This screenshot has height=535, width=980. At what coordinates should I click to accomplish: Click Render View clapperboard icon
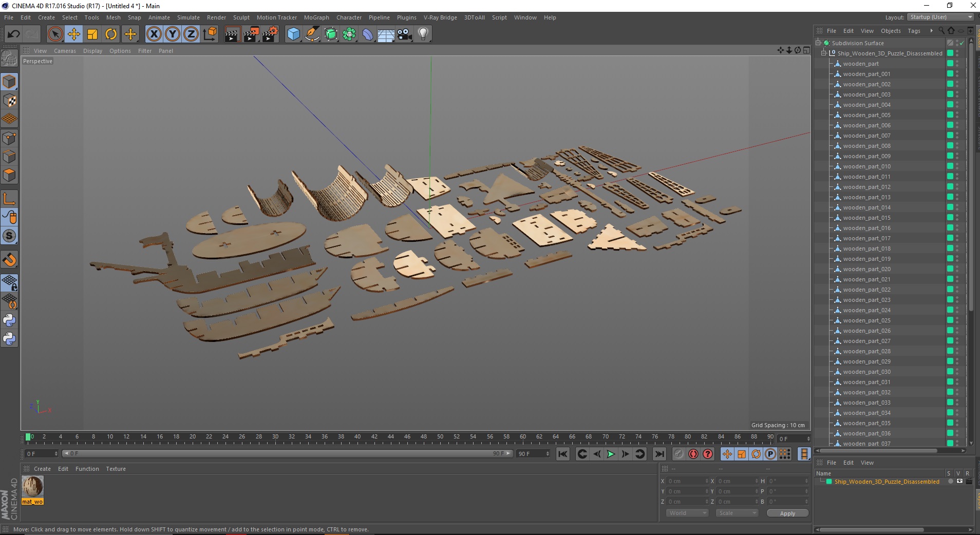tap(232, 34)
